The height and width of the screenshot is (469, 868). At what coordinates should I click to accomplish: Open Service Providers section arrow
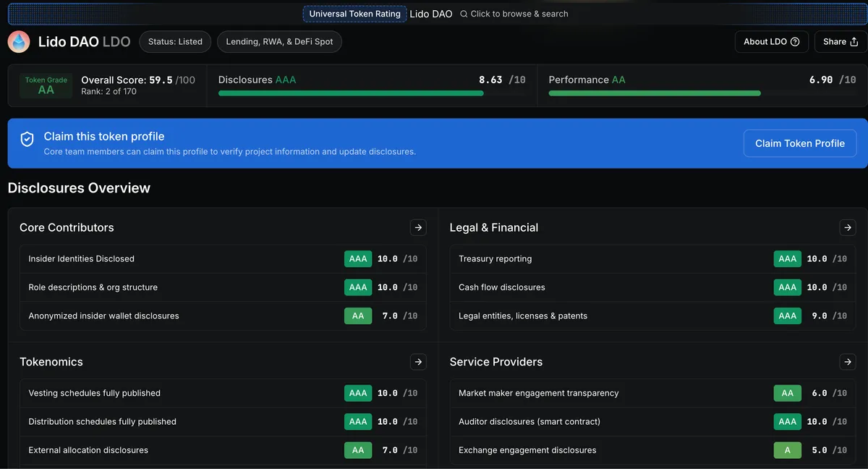pyautogui.click(x=848, y=362)
